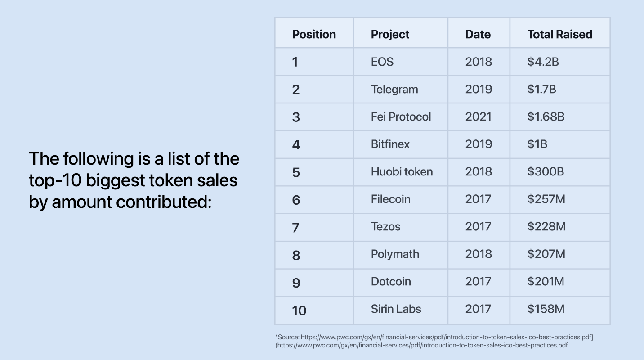Click the Date column header
The height and width of the screenshot is (360, 644).
[478, 34]
